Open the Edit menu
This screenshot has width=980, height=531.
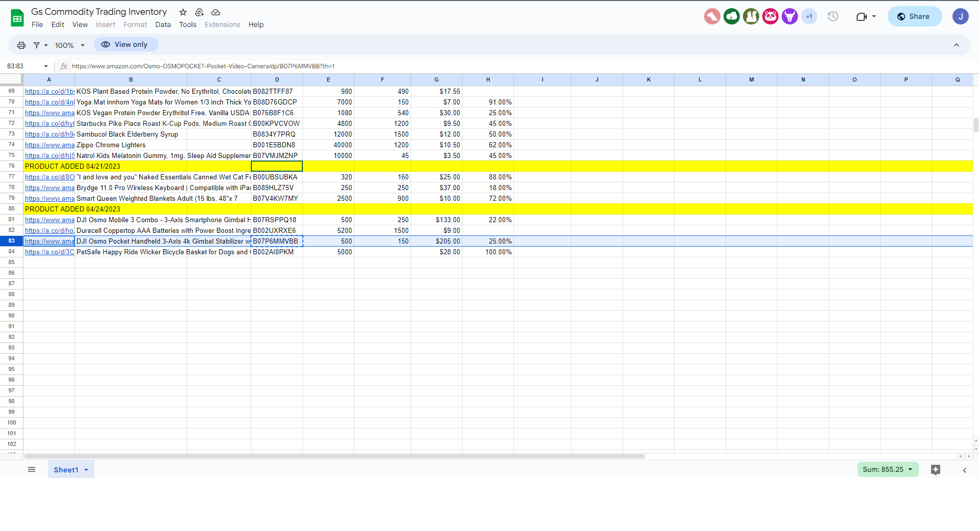pos(58,25)
